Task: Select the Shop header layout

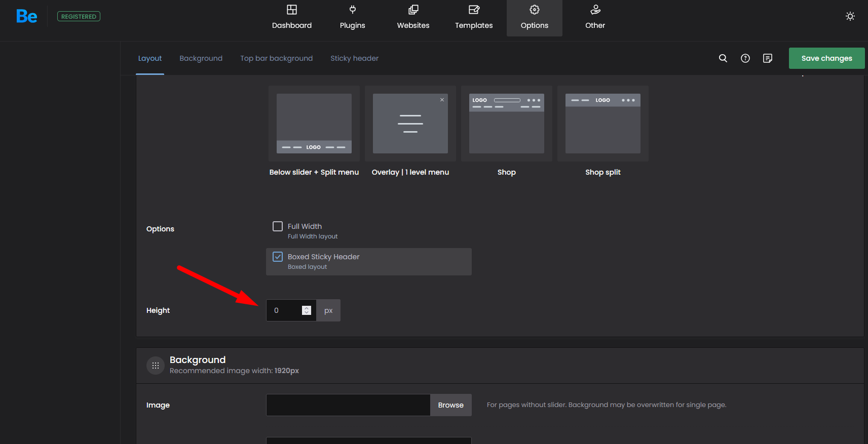Action: point(507,124)
